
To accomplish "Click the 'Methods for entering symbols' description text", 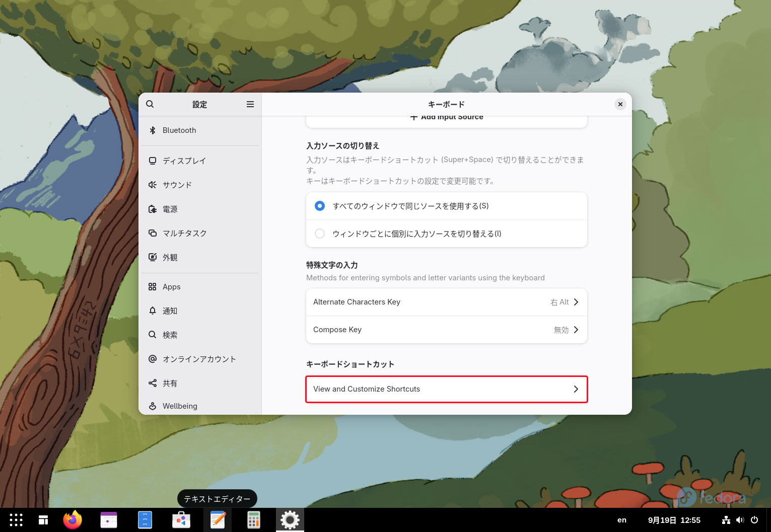I will click(x=426, y=278).
